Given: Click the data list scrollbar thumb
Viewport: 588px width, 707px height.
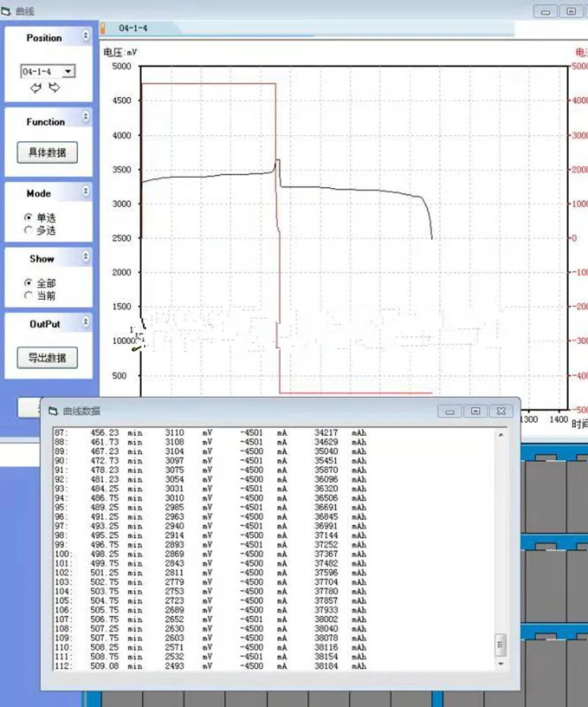Looking at the screenshot, I should (501, 644).
